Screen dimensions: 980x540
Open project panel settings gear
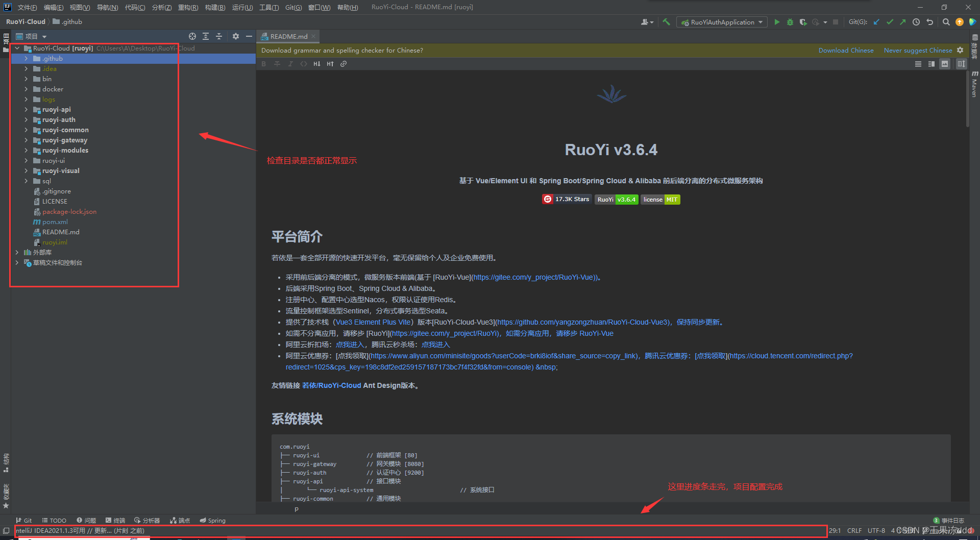(235, 36)
